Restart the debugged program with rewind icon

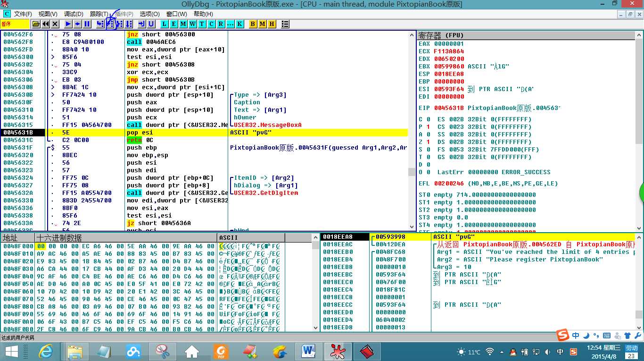coord(46,24)
